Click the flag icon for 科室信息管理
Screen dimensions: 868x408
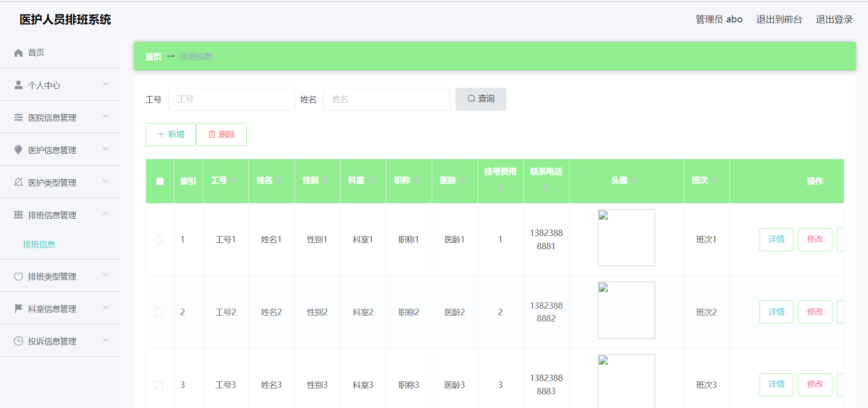18,309
